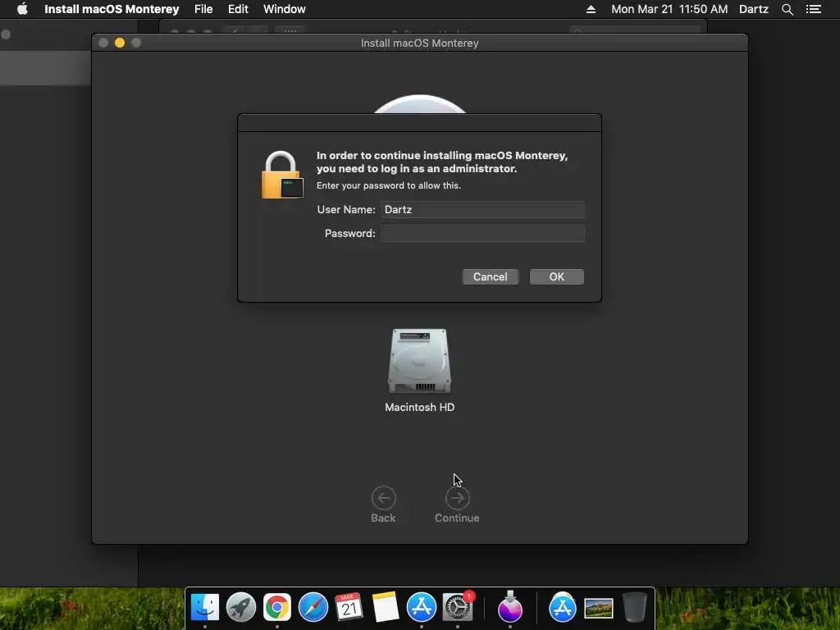This screenshot has width=840, height=630.
Task: Click the Password field
Action: (482, 233)
